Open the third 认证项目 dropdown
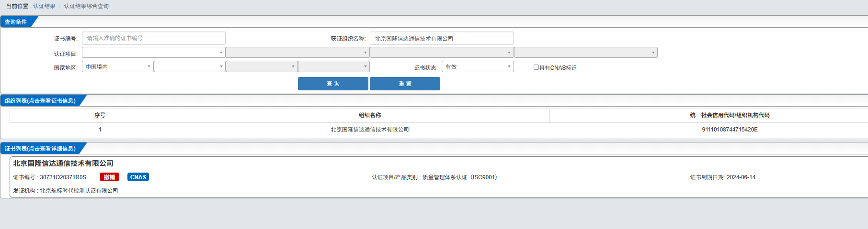This screenshot has height=229, width=868. pyautogui.click(x=442, y=53)
